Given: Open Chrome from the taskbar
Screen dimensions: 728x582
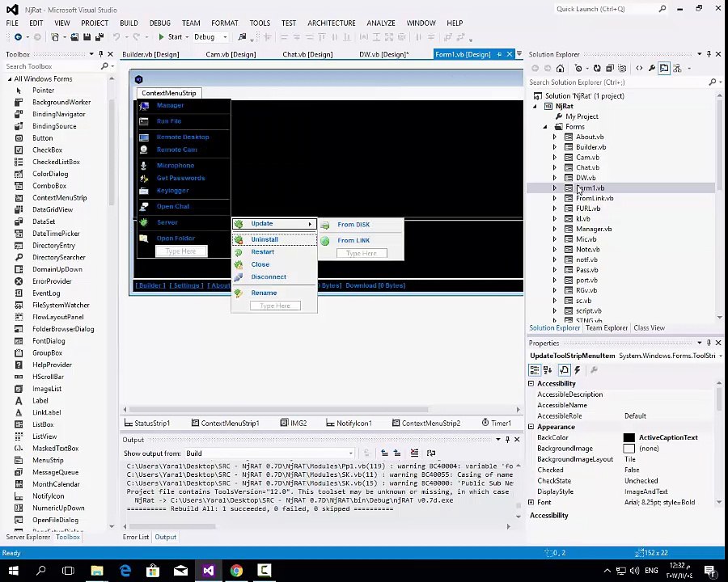Looking at the screenshot, I should click(x=236, y=571).
